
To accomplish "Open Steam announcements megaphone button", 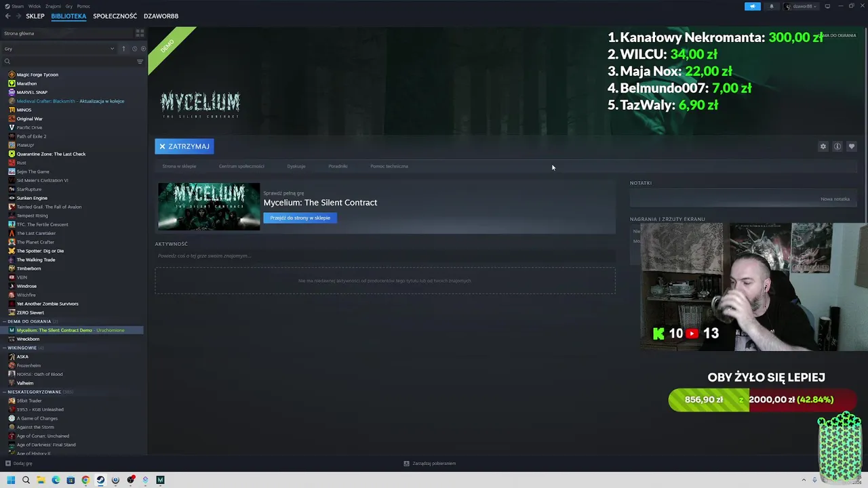I will coord(753,6).
